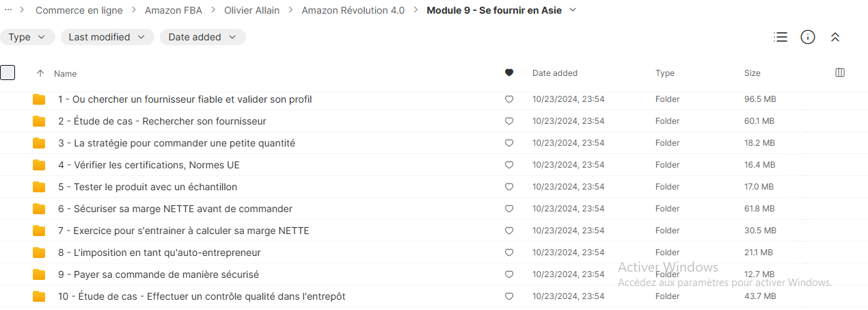Open the Last modified filter dropdown

point(107,37)
